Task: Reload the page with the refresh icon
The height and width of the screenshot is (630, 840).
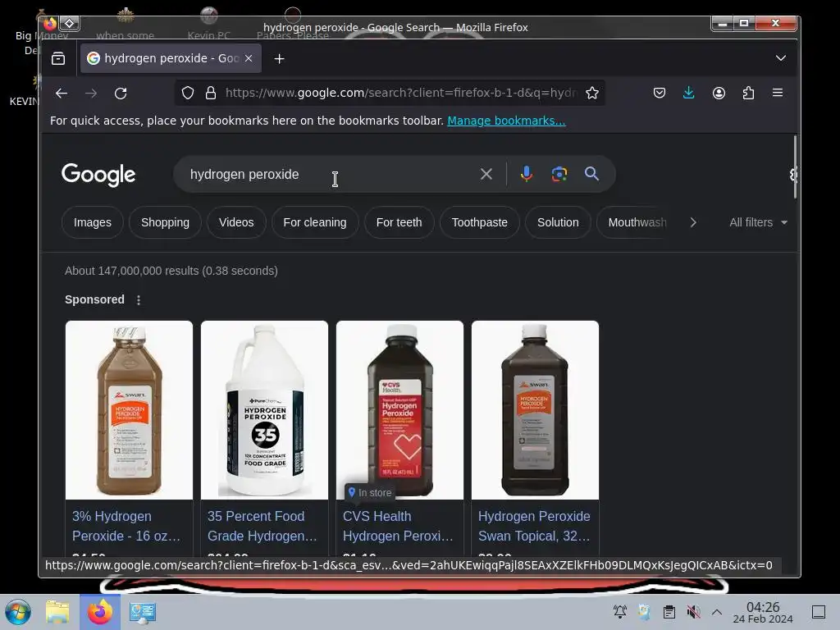Action: (x=121, y=94)
